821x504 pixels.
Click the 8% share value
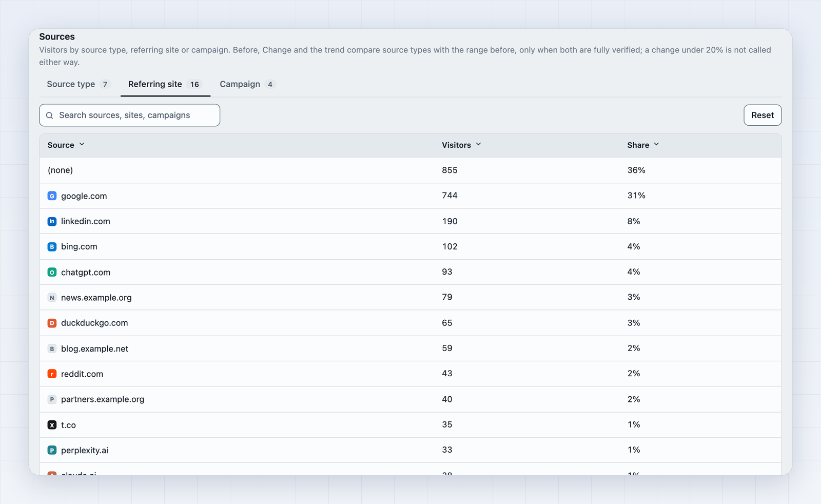(x=634, y=221)
